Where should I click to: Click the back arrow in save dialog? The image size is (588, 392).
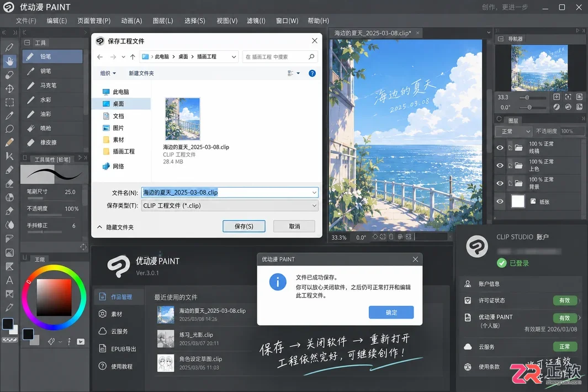point(100,57)
